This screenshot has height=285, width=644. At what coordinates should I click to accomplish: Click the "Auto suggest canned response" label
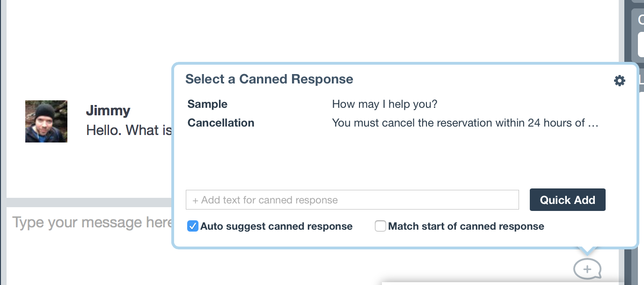tap(277, 226)
